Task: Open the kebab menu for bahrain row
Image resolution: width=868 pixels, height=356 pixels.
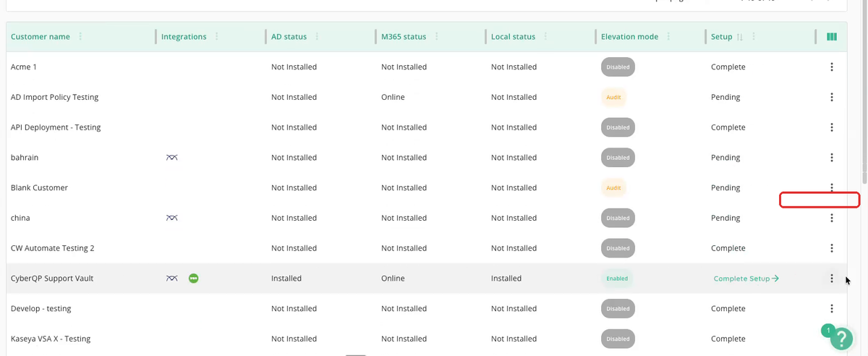Action: coord(832,157)
